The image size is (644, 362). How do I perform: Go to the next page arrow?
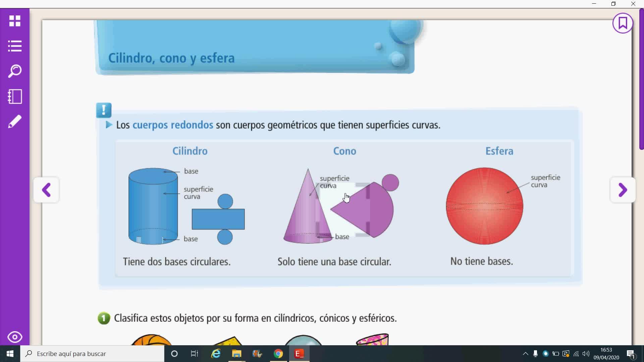coord(623,190)
